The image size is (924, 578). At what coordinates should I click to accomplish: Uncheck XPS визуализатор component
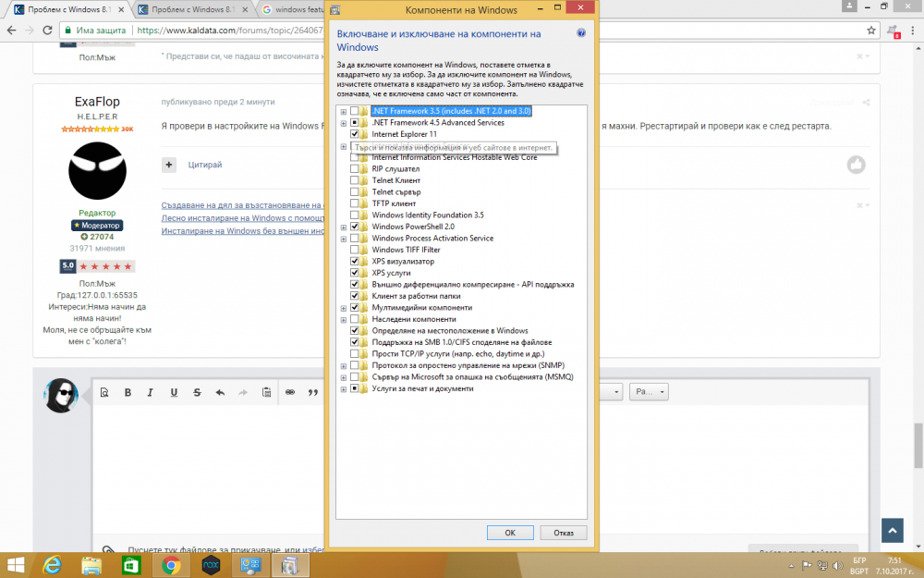354,262
